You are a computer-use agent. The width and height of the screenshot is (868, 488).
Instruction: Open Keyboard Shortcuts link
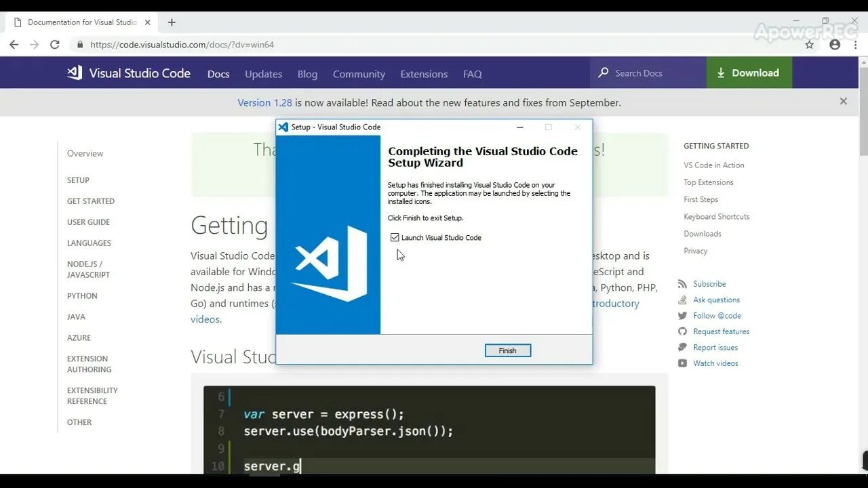click(717, 217)
